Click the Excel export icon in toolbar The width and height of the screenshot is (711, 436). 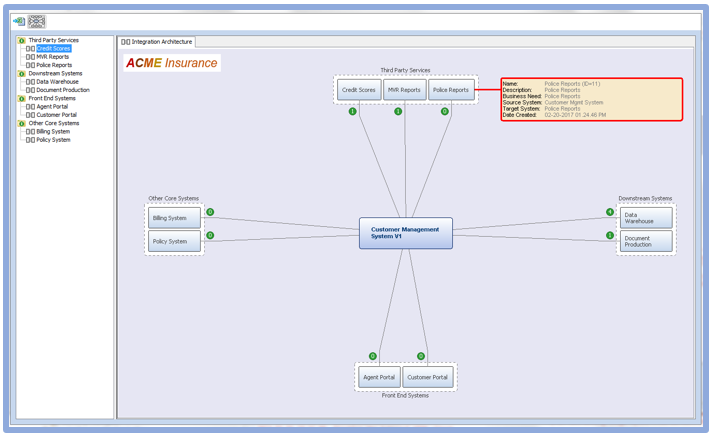pyautogui.click(x=19, y=21)
